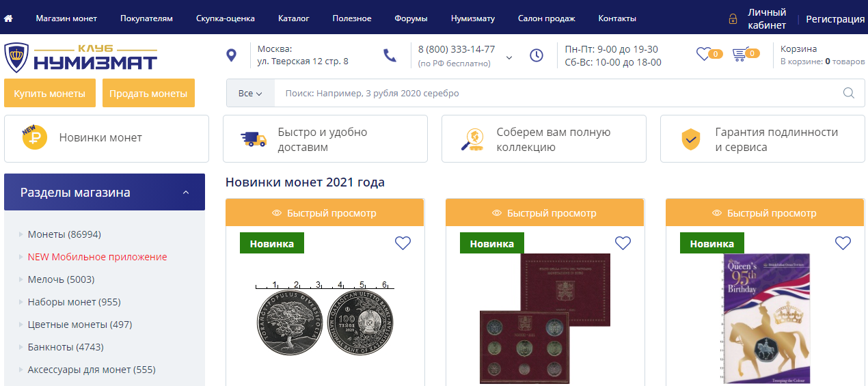Expand the phone numbers dropdown arrow
Image resolution: width=868 pixels, height=386 pixels.
[508, 57]
